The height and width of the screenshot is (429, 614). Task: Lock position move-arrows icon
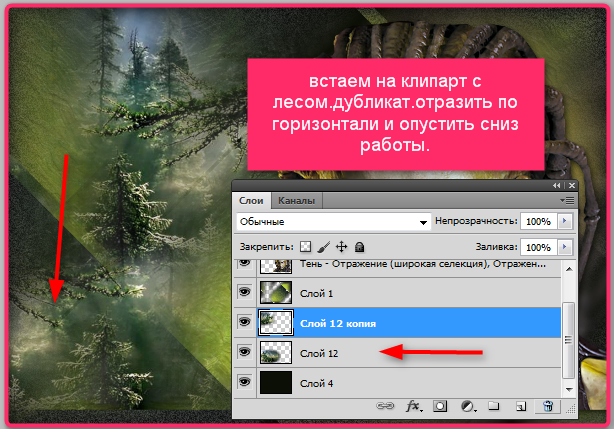click(341, 247)
